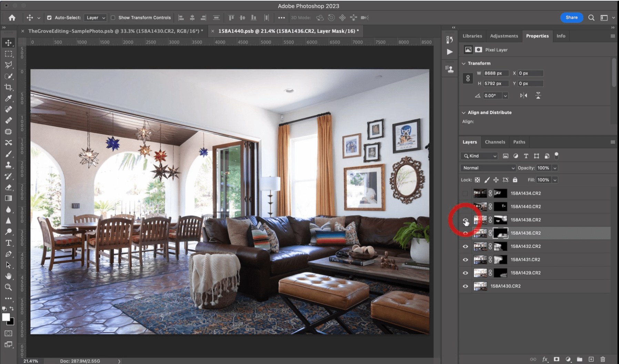Create a new group folder icon
Screen dimensions: 619x364
pyautogui.click(x=579, y=359)
